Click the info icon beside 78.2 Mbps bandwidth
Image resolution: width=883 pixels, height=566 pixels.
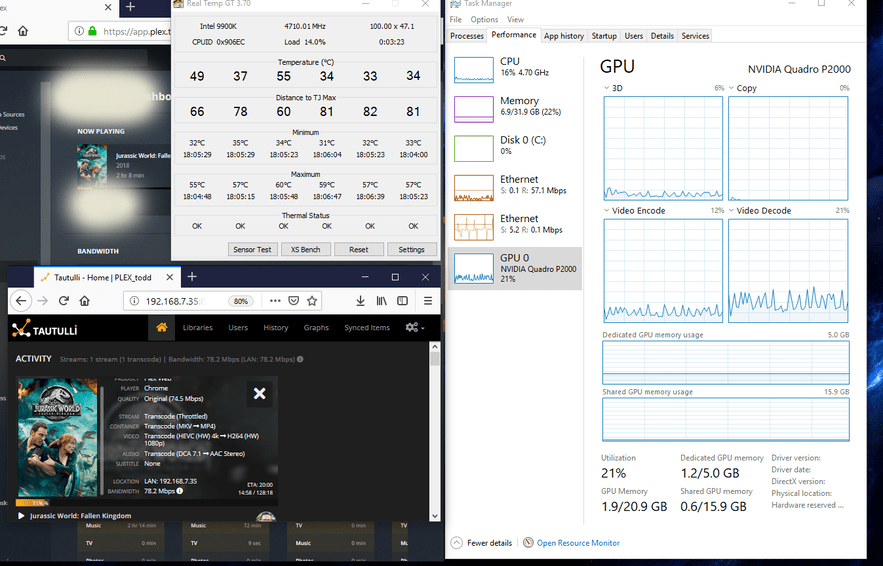180,491
